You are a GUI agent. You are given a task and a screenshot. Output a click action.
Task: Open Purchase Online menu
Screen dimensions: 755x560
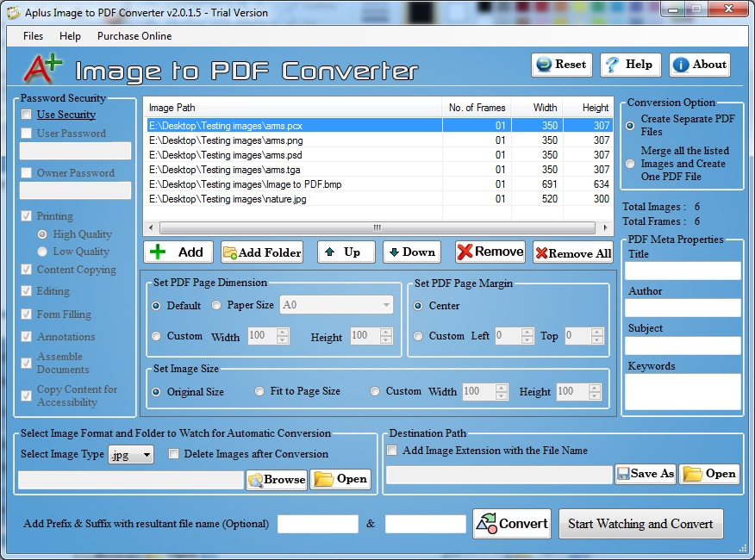[134, 36]
